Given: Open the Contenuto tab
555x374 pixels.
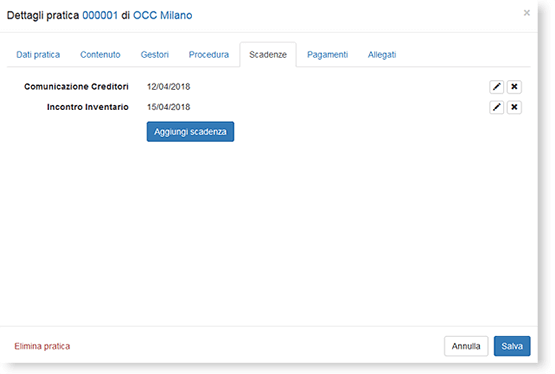Looking at the screenshot, I should tap(100, 55).
